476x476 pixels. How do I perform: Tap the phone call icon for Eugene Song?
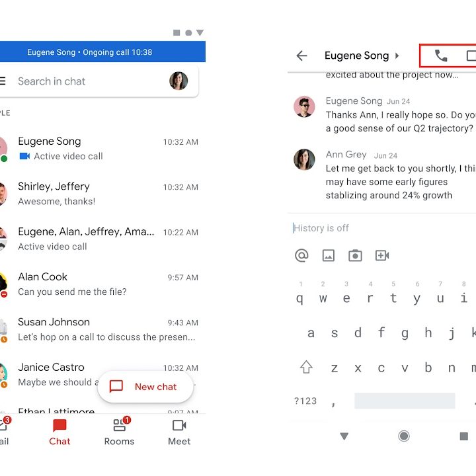(441, 56)
